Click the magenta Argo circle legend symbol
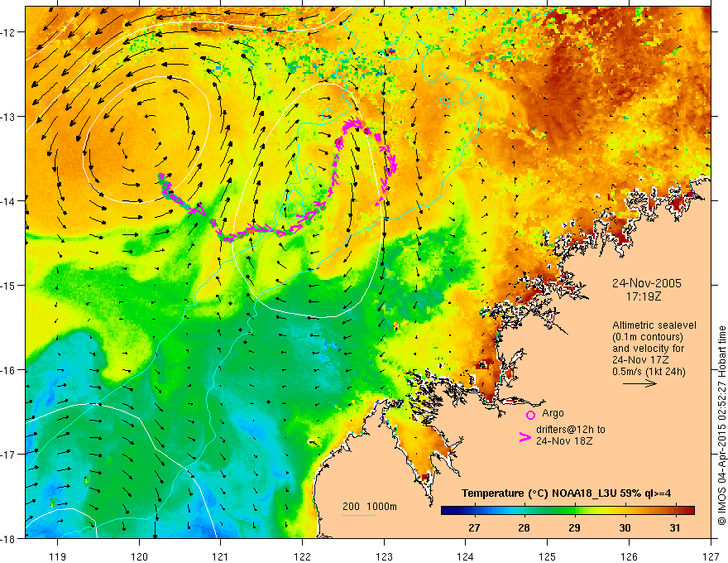728x563 pixels. 530,415
